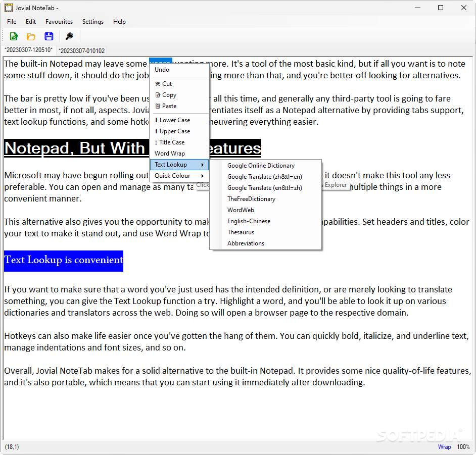
Task: Toggle the Wrap indicator in status bar
Action: (x=444, y=447)
